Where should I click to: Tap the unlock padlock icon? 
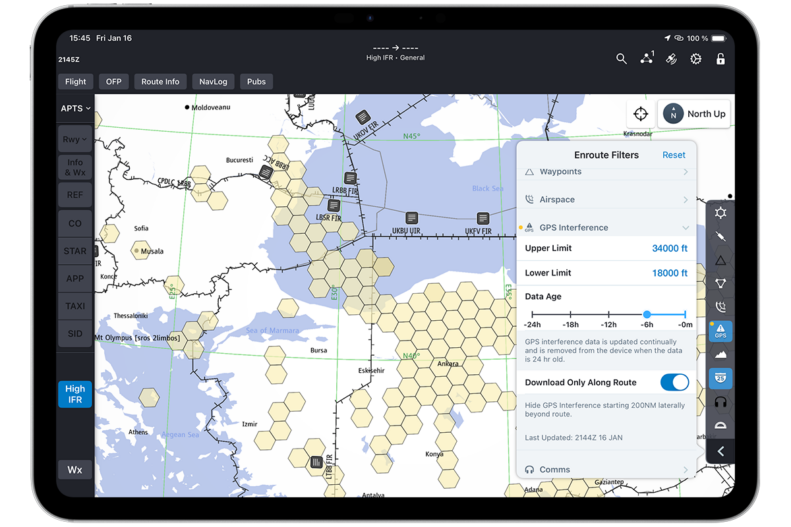[720, 59]
